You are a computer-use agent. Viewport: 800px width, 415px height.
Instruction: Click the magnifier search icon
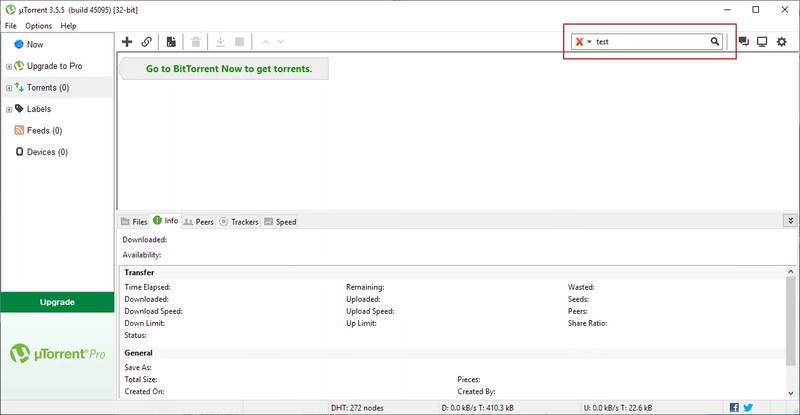715,42
